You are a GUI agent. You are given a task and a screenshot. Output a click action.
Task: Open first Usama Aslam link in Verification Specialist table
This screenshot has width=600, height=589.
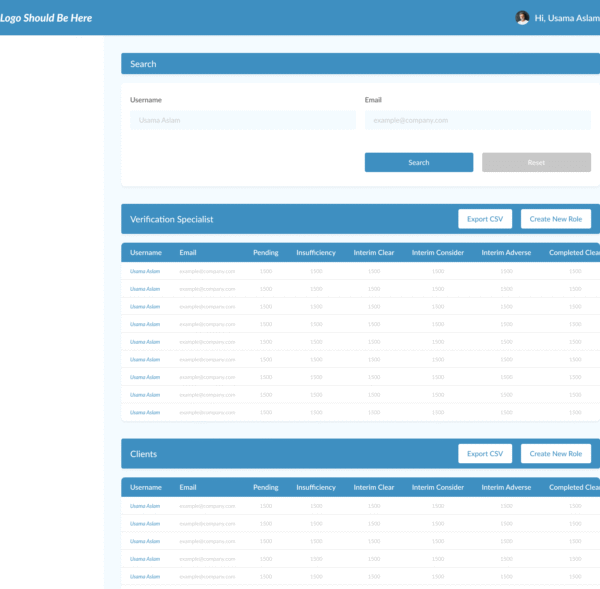[x=145, y=271]
